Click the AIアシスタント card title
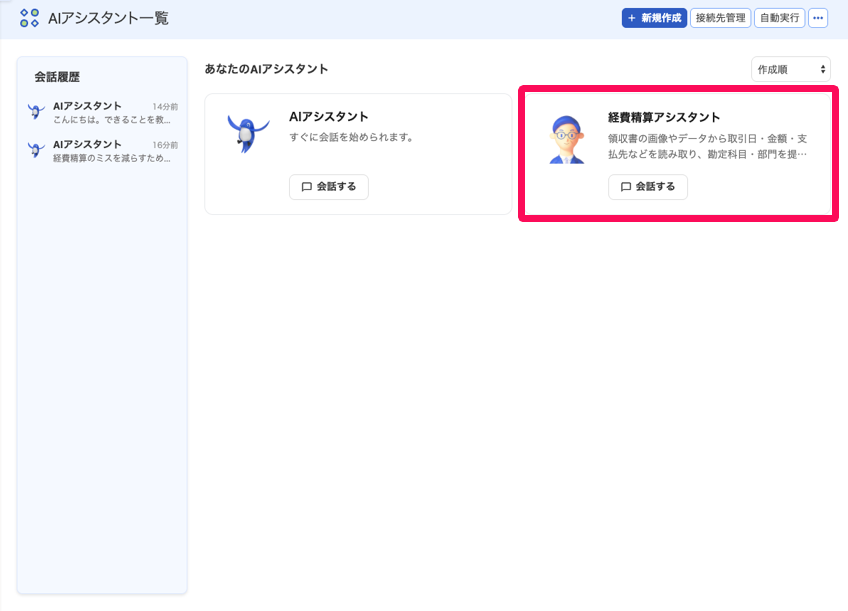Viewport: 848px width, 611px height. click(x=329, y=117)
